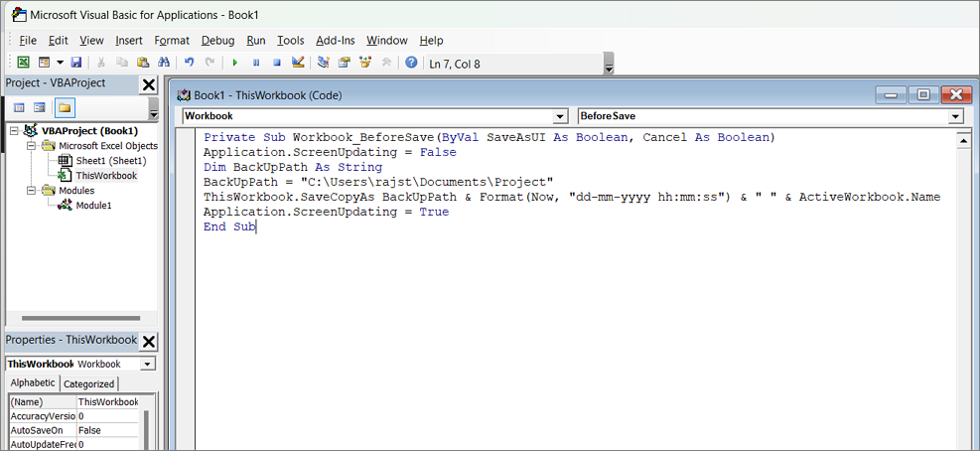The image size is (980, 451).
Task: Click the Dim BackUpPath As String line
Action: (x=293, y=167)
